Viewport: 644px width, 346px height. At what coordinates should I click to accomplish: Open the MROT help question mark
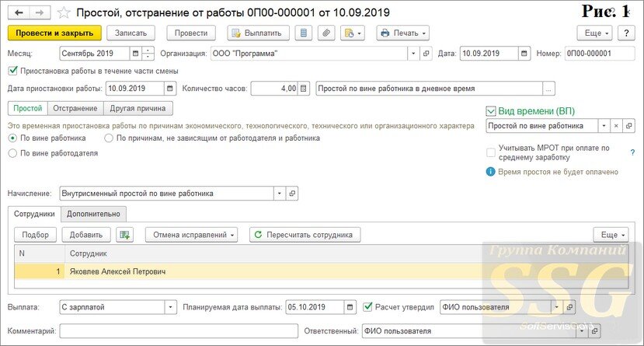[x=632, y=152]
